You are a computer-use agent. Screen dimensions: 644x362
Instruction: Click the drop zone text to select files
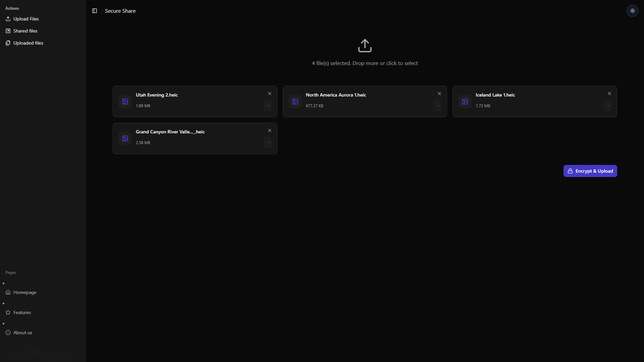(365, 63)
